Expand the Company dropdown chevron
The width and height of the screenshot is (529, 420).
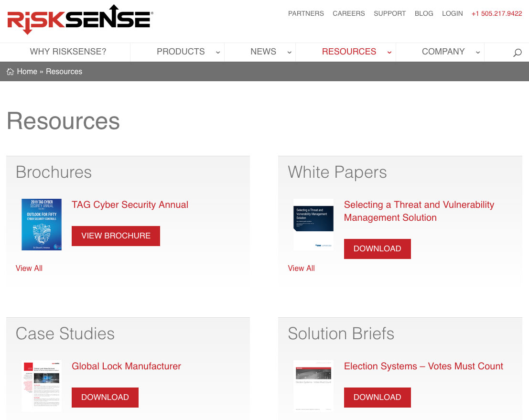tap(478, 52)
